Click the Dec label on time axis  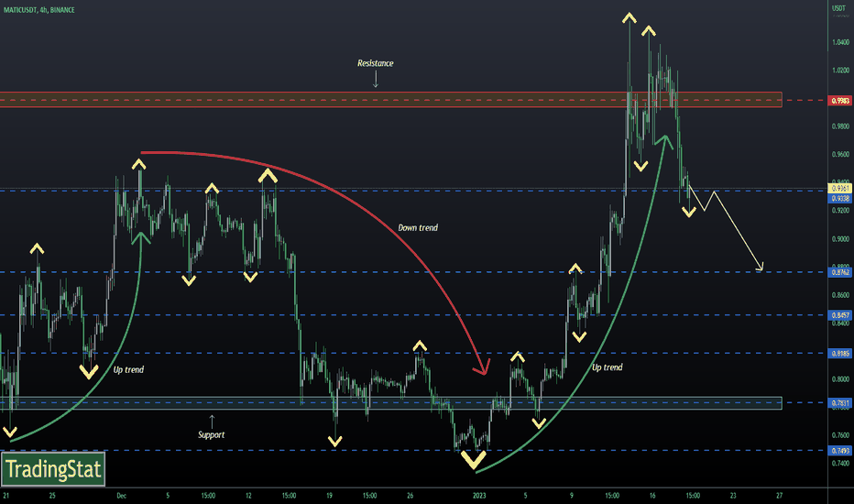(x=122, y=496)
